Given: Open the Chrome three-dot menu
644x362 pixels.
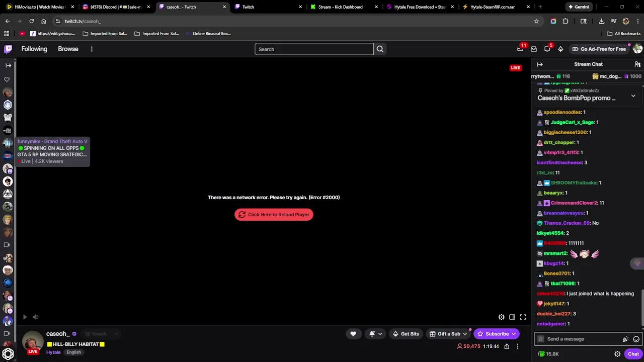Looking at the screenshot, I should 638,21.
